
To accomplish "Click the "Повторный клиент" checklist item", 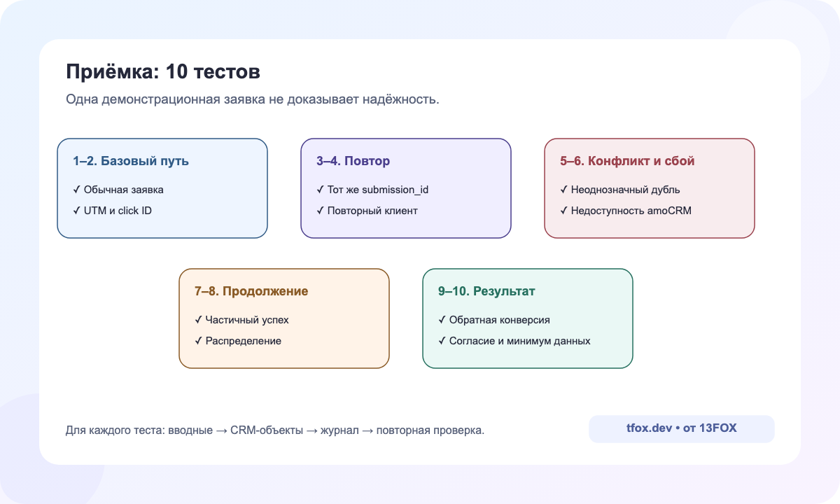I will [367, 210].
